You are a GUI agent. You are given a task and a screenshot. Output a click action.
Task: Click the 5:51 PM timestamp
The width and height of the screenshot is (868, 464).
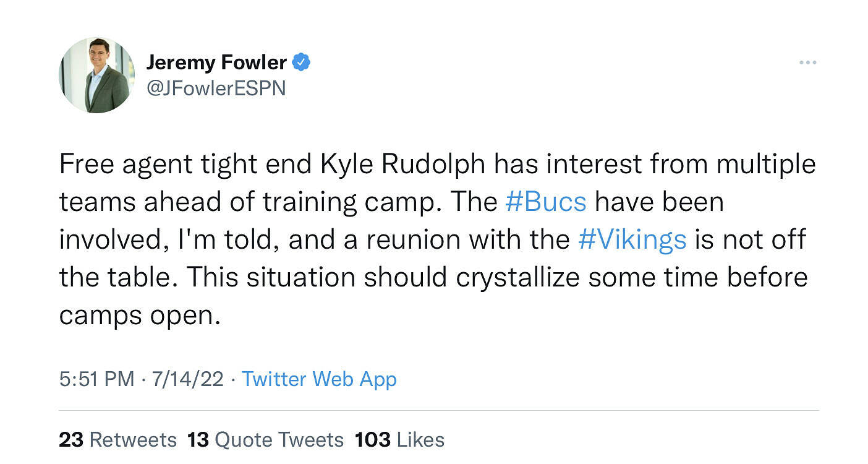tap(96, 379)
